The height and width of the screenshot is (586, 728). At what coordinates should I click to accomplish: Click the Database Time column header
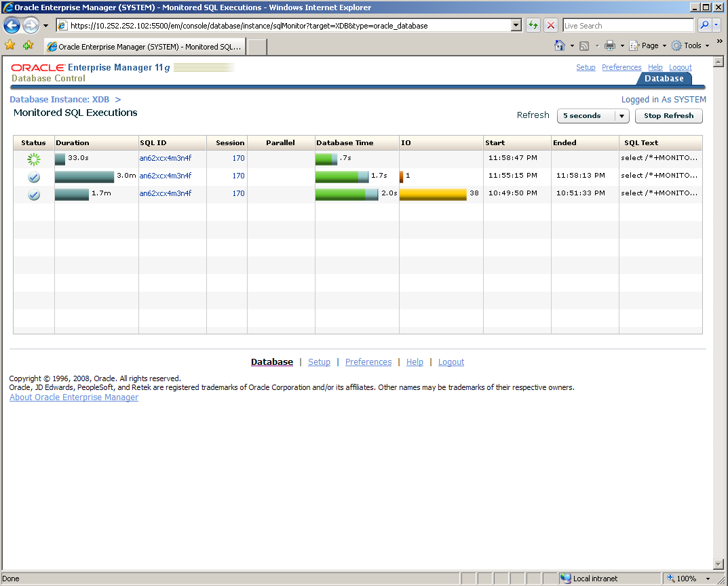pos(357,143)
